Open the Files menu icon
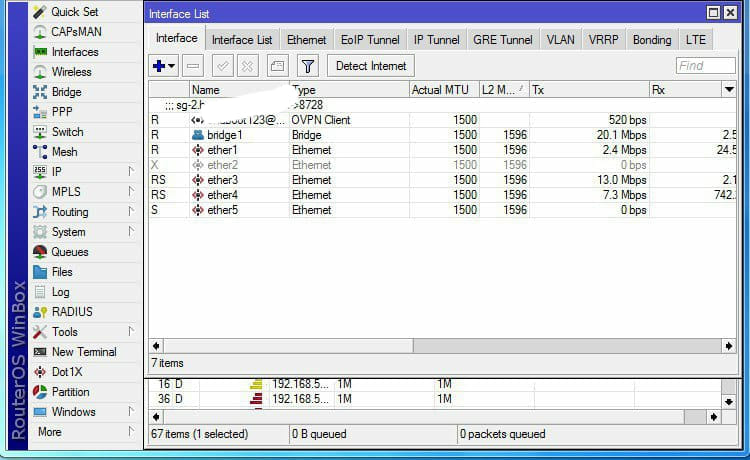Screen dimensions: 750x460 [40, 272]
